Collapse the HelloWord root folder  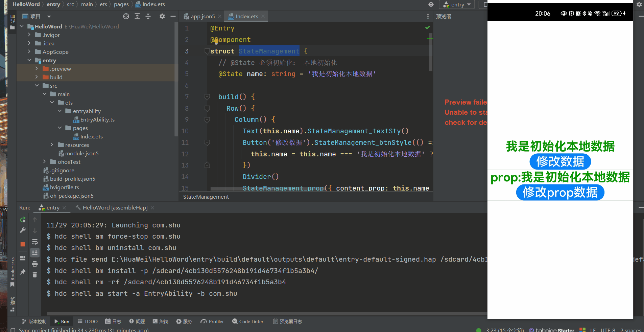click(22, 26)
